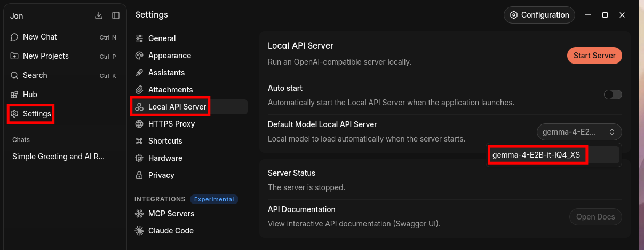Click the 'Chats' section label
The image size is (644, 250).
click(21, 139)
